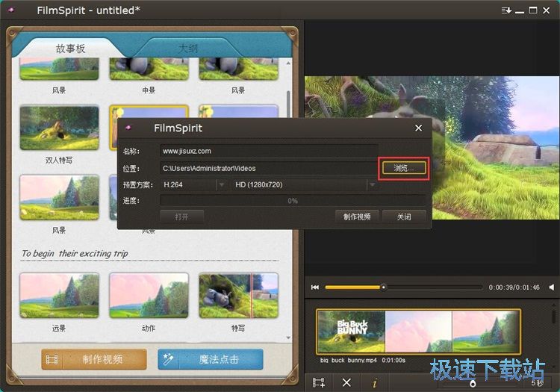Viewport: 560px width, 392px height.
Task: Select the 特写 rabbit-in-burrow thumbnail
Action: (239, 296)
